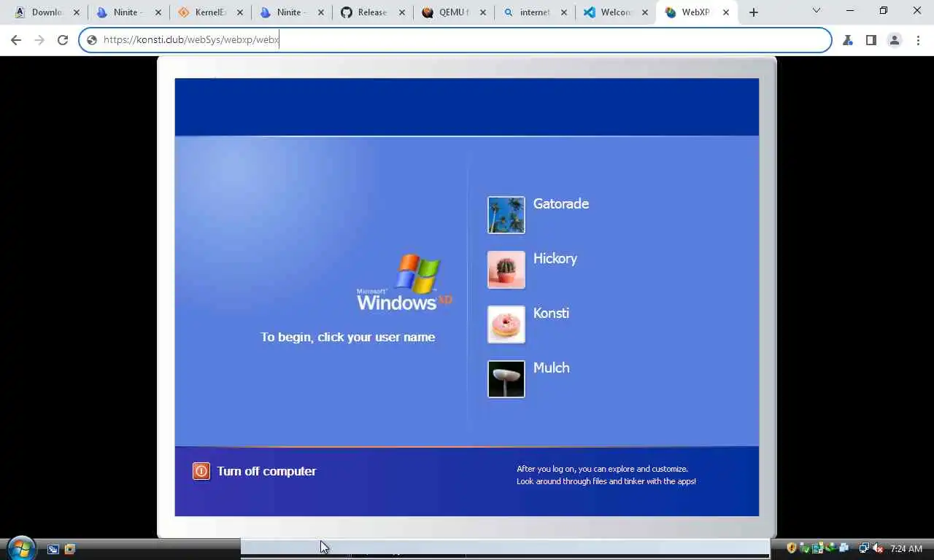Select Hickory's cactus user picture
Viewport: 934px width, 560px height.
(506, 270)
